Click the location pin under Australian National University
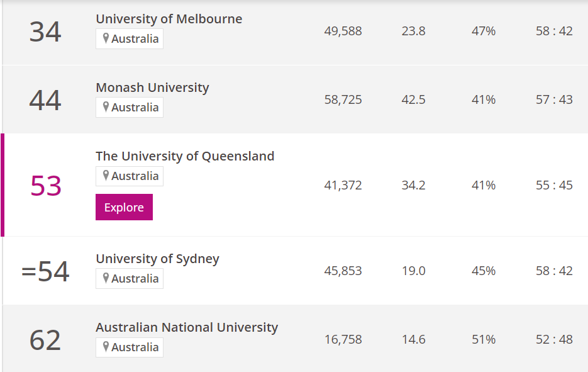 coord(106,347)
